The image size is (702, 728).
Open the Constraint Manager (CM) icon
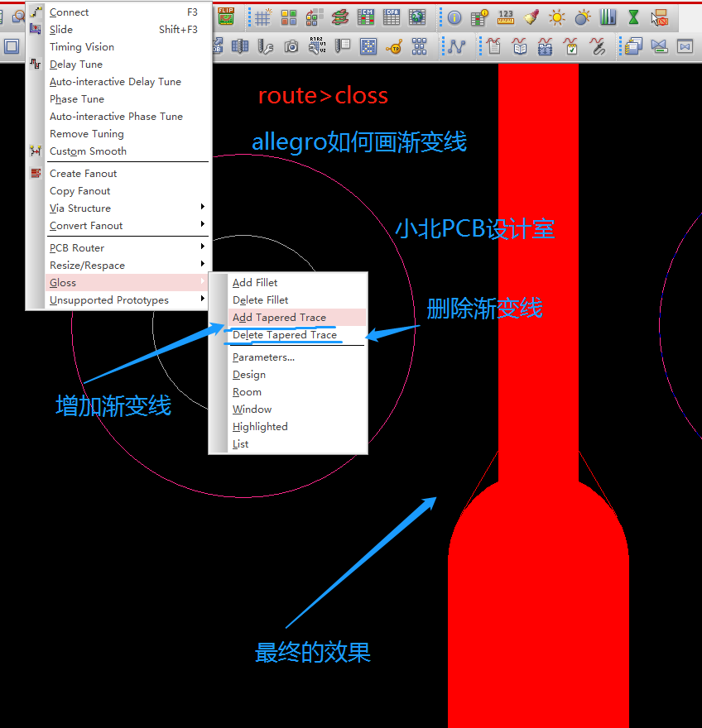(366, 17)
